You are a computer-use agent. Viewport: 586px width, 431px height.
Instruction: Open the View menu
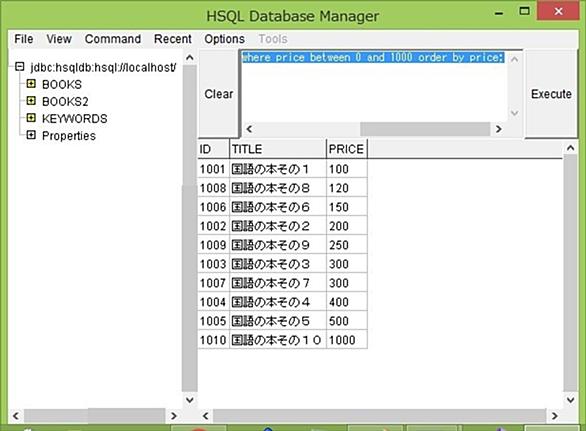tap(59, 39)
